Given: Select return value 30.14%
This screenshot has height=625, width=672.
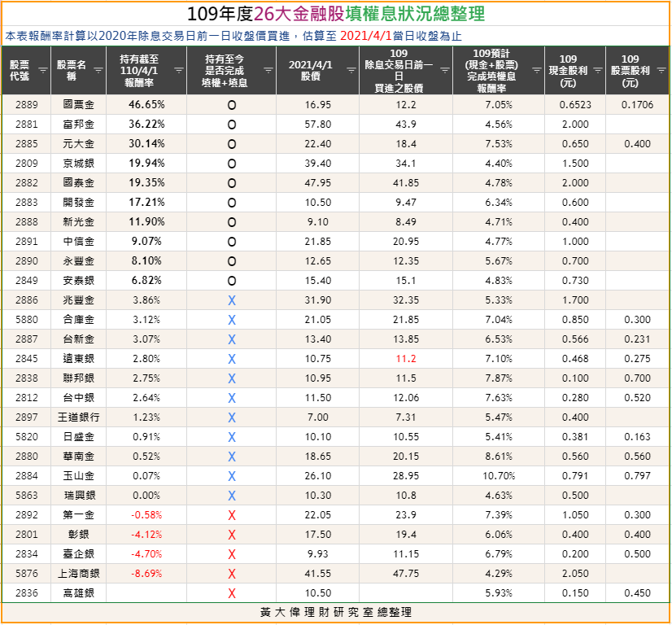Looking at the screenshot, I should tap(146, 143).
